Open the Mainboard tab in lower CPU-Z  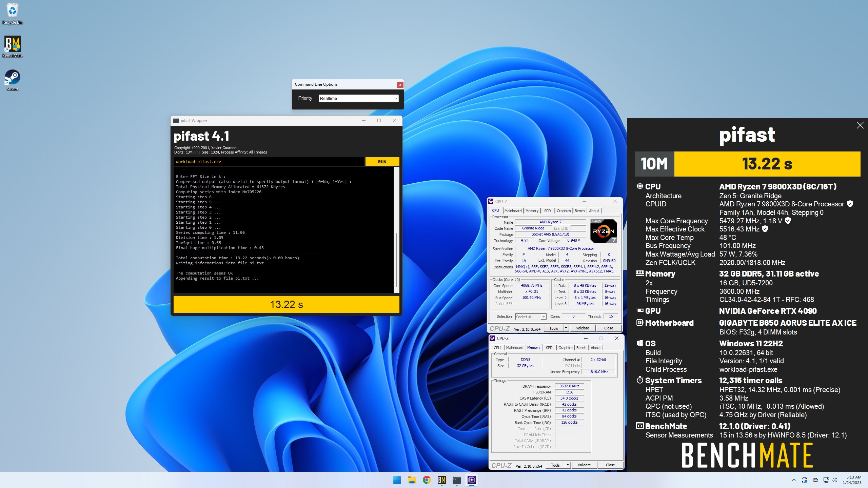pyautogui.click(x=515, y=348)
